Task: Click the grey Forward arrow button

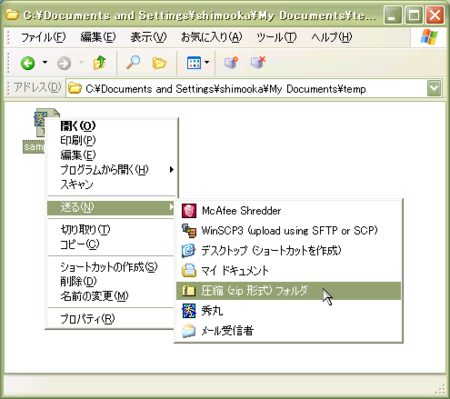Action: coord(64,63)
